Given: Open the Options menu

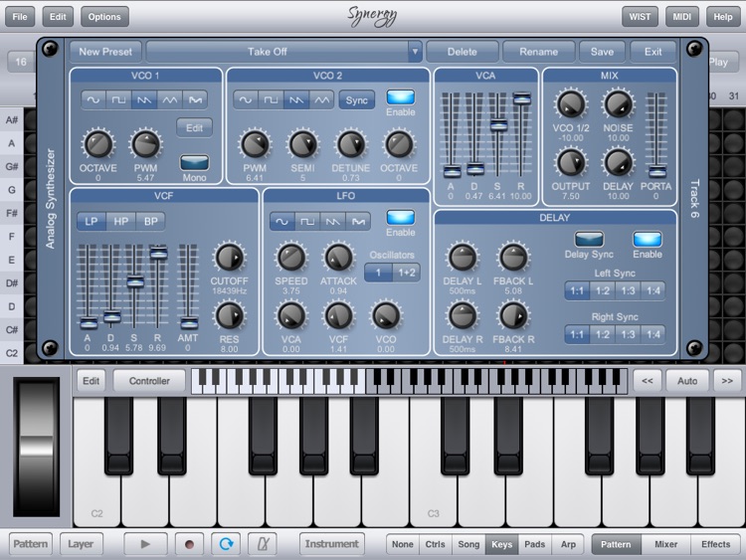Looking at the screenshot, I should pyautogui.click(x=104, y=17).
